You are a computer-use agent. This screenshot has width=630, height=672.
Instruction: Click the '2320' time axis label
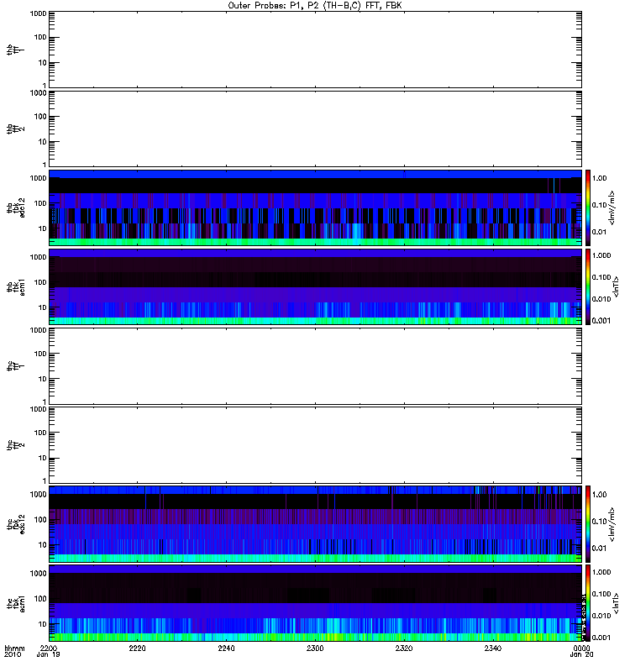(x=404, y=648)
